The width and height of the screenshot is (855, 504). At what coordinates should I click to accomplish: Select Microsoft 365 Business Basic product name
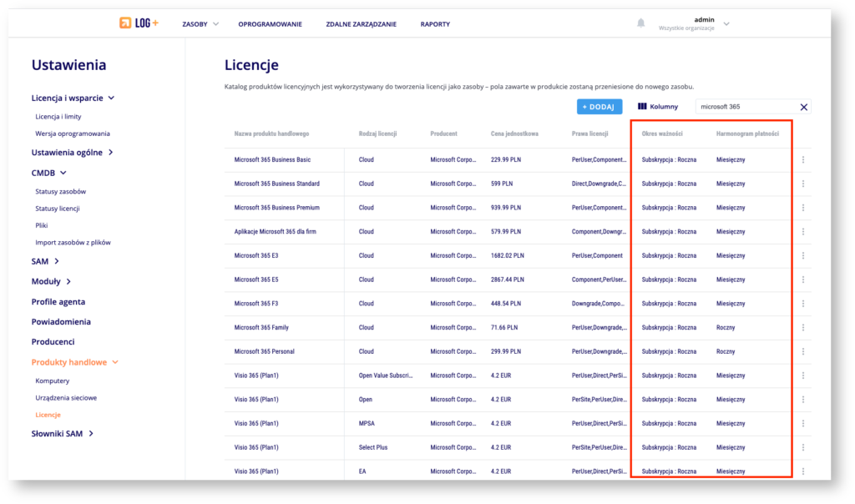point(272,159)
